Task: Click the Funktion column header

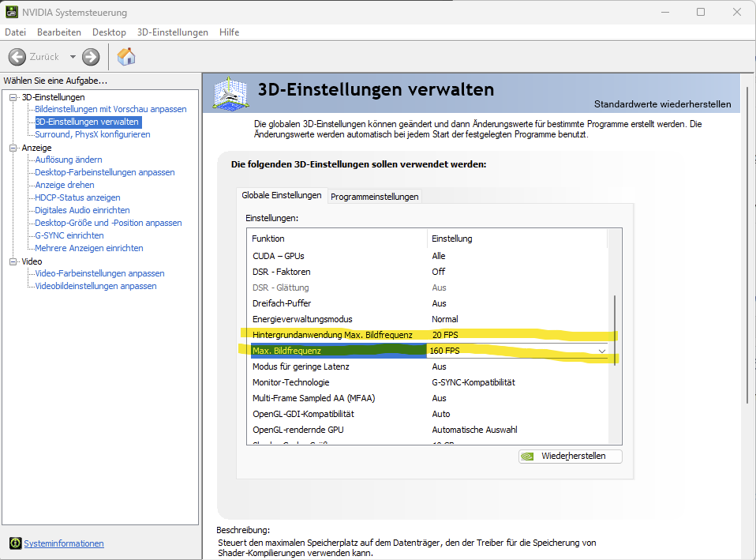Action: click(337, 239)
